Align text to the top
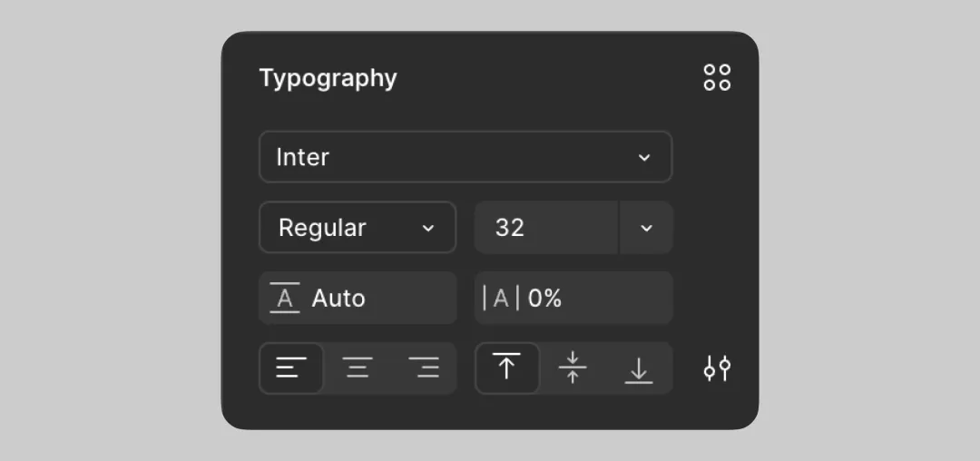Image resolution: width=980 pixels, height=461 pixels. [x=506, y=368]
